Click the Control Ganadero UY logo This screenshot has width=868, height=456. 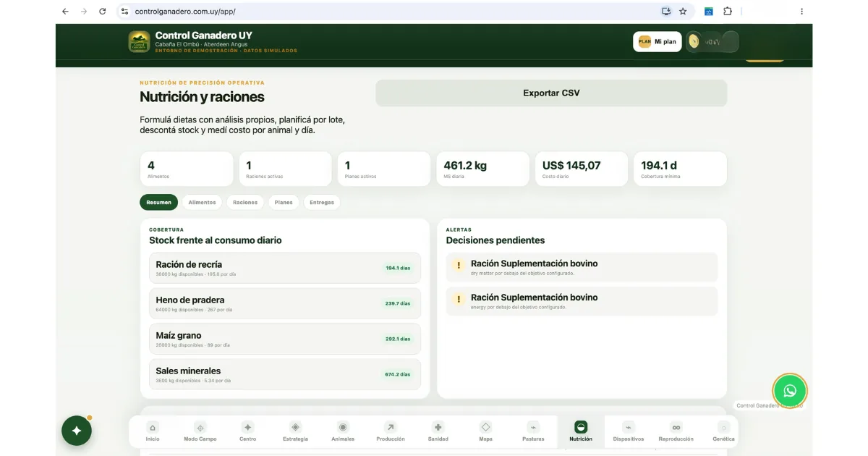[x=140, y=41]
